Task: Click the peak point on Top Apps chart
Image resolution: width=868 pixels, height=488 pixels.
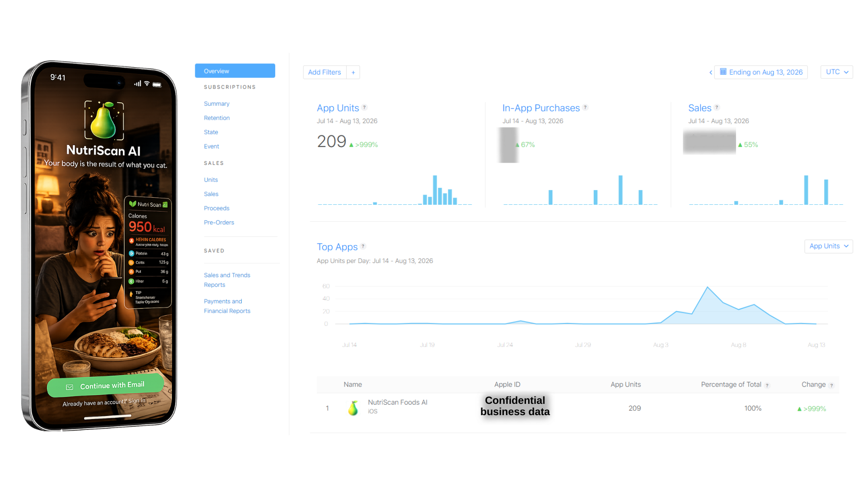Action: pyautogui.click(x=707, y=287)
